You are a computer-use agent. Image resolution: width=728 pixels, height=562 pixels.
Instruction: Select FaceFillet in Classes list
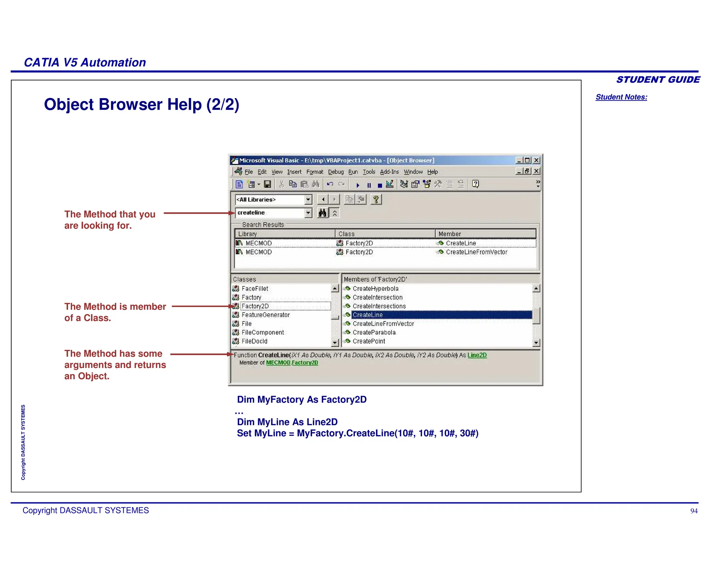coord(255,288)
